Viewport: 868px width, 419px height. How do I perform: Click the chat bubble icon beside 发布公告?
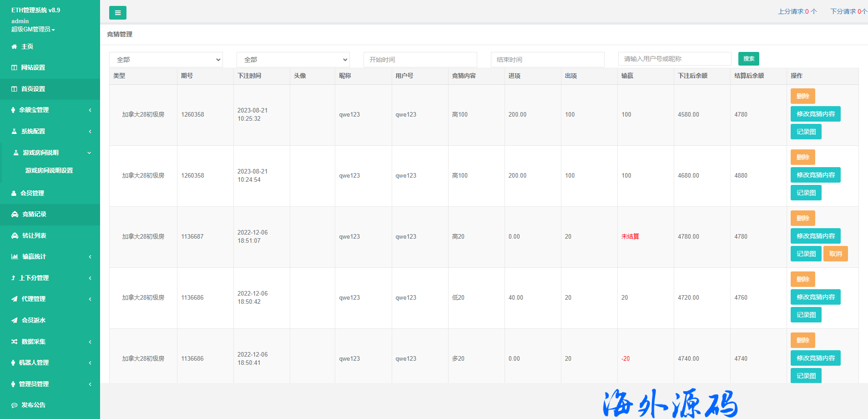pyautogui.click(x=15, y=405)
